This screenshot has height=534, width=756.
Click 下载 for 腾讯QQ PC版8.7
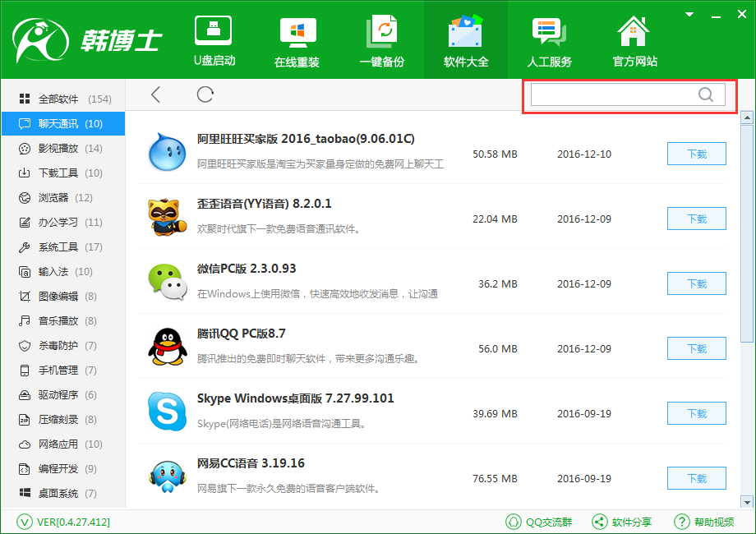(696, 348)
